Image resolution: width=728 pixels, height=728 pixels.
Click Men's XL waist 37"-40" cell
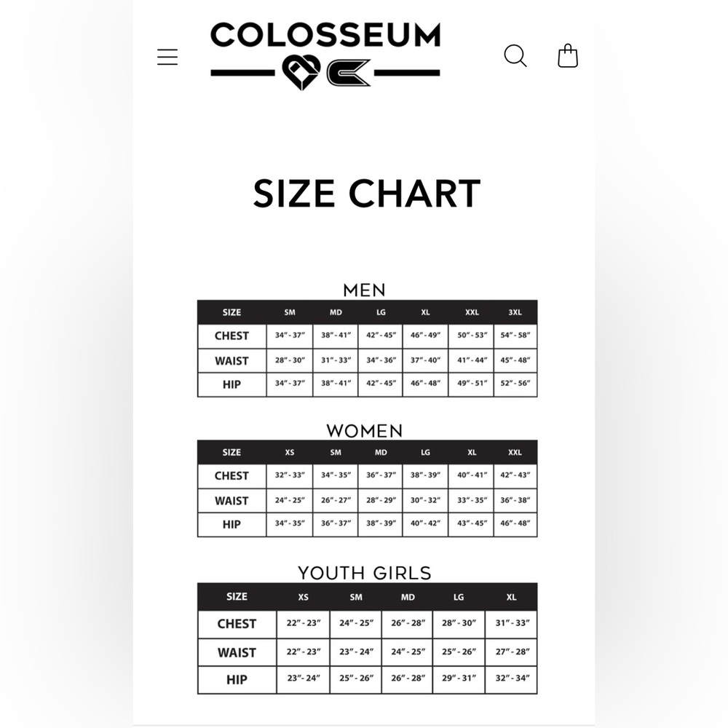425,360
